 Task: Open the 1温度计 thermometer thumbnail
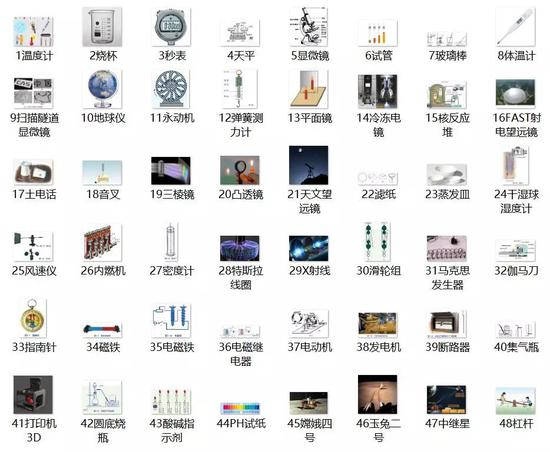[x=33, y=32]
